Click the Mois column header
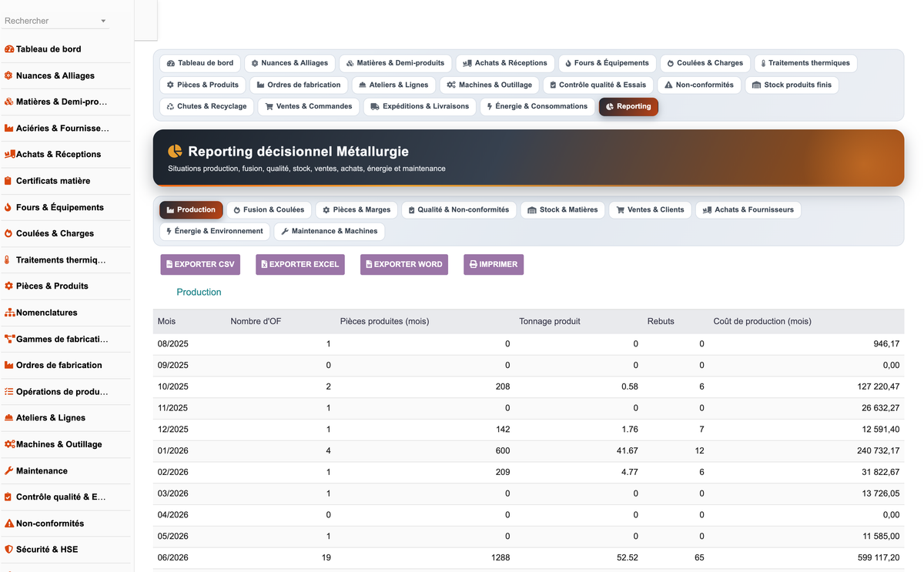 pos(166,321)
